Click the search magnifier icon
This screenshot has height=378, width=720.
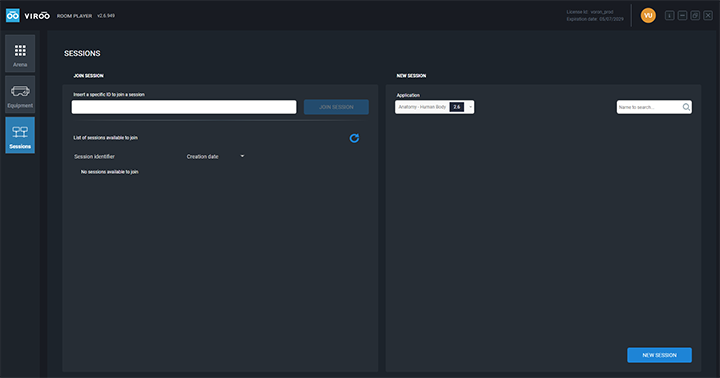[x=686, y=107]
